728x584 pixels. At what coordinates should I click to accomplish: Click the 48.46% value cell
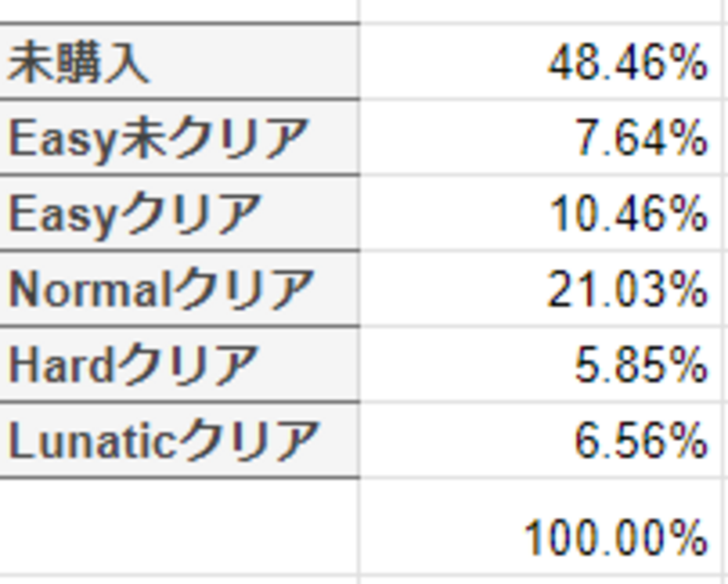(x=540, y=62)
